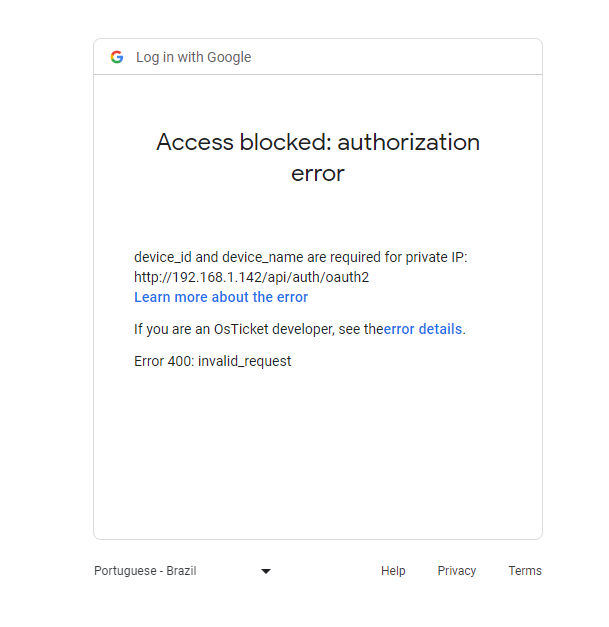
Task: Click the "Log in with Google" header text
Action: pyautogui.click(x=193, y=57)
